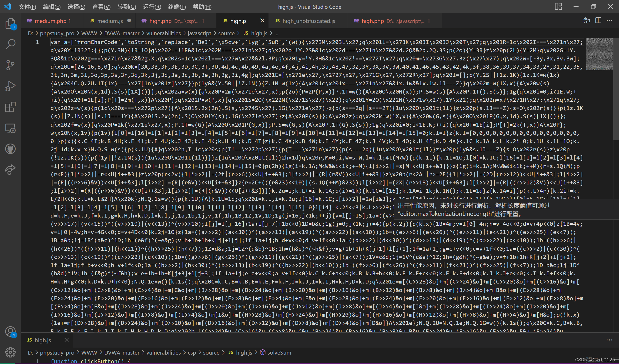Open the Explorer view in activity bar

[x=10, y=23]
